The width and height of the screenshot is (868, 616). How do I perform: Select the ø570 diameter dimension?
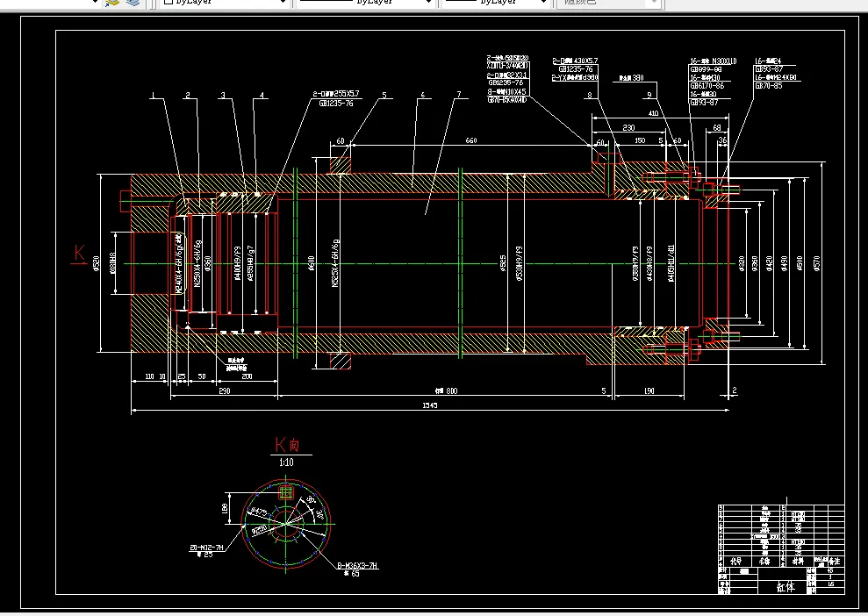pos(816,263)
